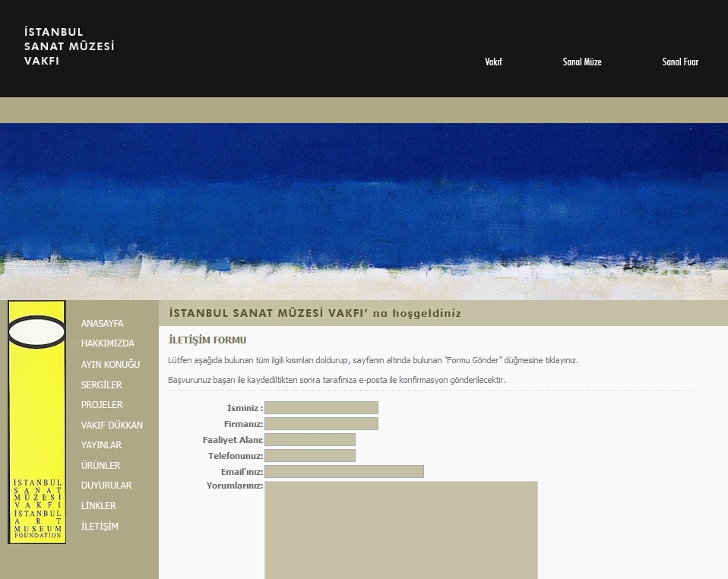
Task: Open the Sanal Müze top menu item
Action: [582, 62]
